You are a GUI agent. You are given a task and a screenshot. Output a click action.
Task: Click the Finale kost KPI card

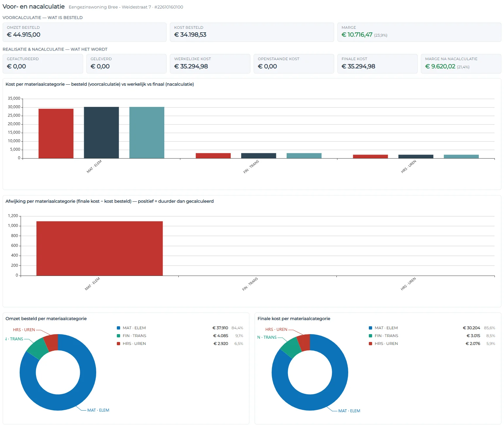click(377, 64)
